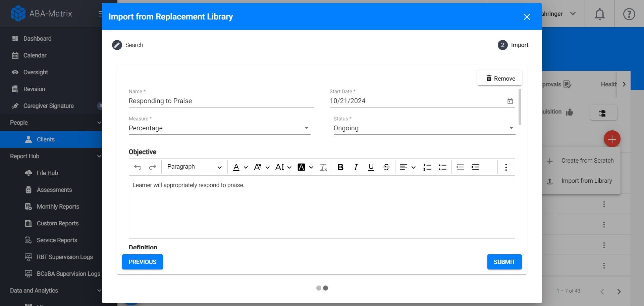Screen dimensions: 644x306
Task: Submit the import form
Action: coord(504,262)
